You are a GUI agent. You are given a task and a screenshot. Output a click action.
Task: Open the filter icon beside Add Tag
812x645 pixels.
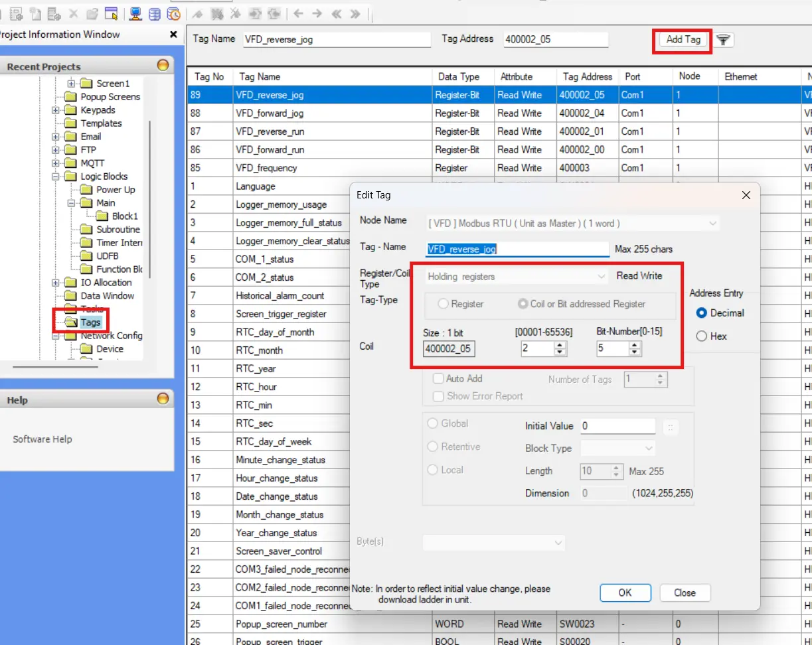point(724,40)
